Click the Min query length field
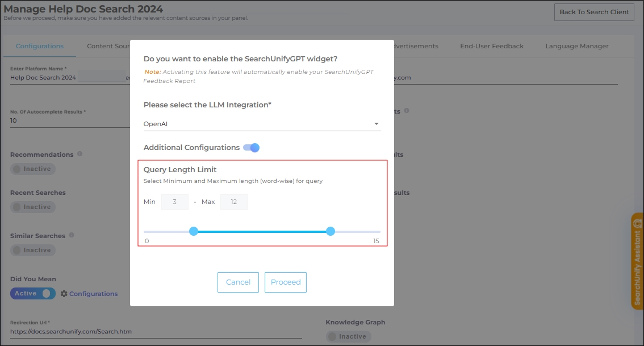The image size is (644, 346). point(175,202)
